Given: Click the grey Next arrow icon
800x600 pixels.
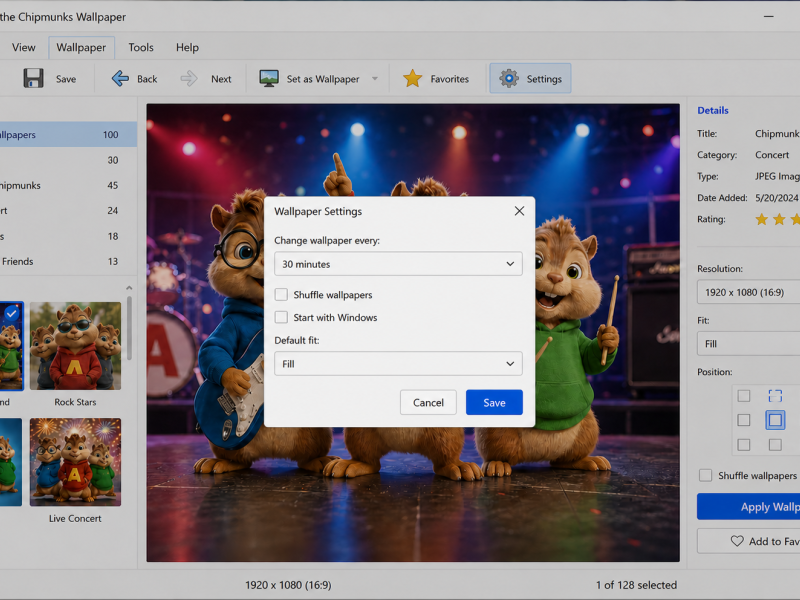Looking at the screenshot, I should [x=189, y=79].
